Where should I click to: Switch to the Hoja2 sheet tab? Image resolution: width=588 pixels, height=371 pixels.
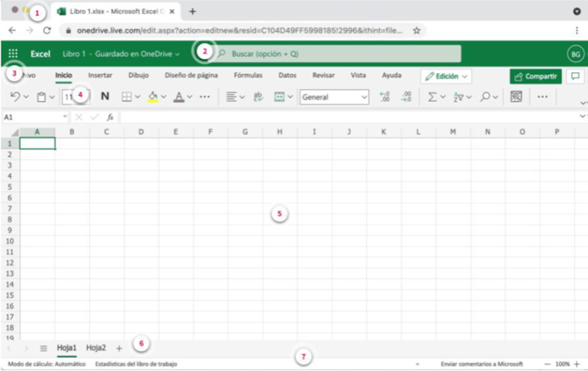(96, 348)
